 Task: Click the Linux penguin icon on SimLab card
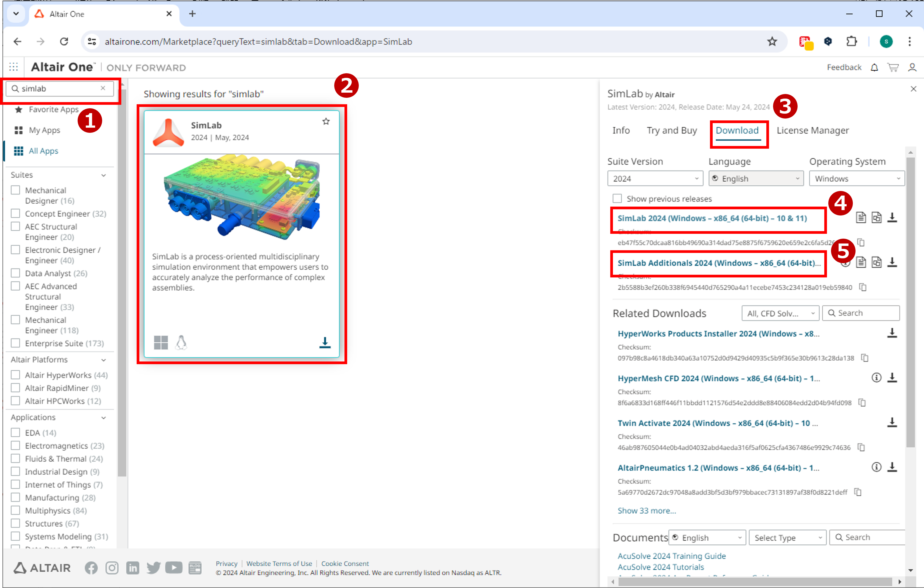181,343
